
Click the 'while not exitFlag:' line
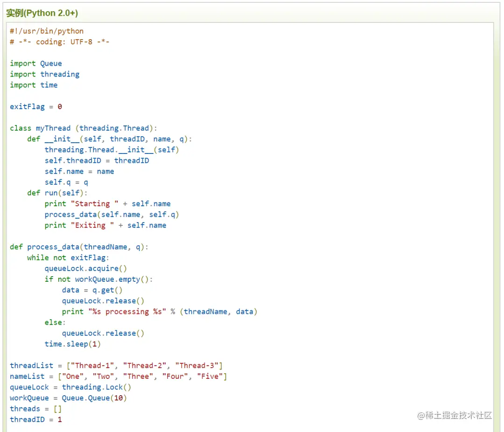tap(68, 258)
